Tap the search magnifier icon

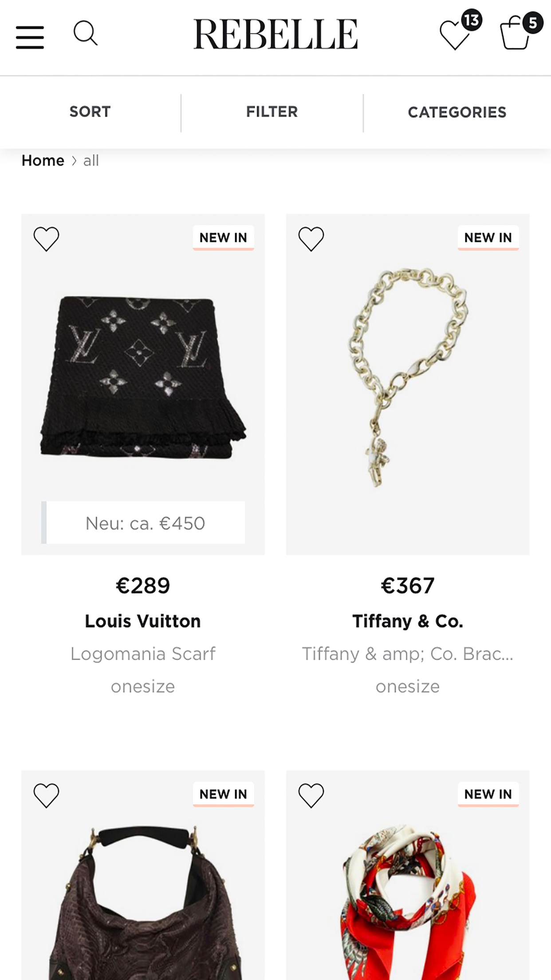(x=85, y=33)
